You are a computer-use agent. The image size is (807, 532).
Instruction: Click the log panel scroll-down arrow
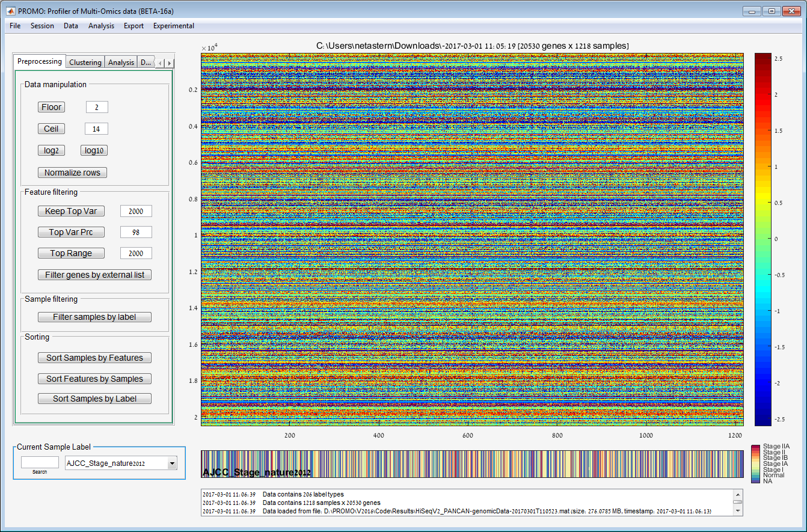[737, 510]
